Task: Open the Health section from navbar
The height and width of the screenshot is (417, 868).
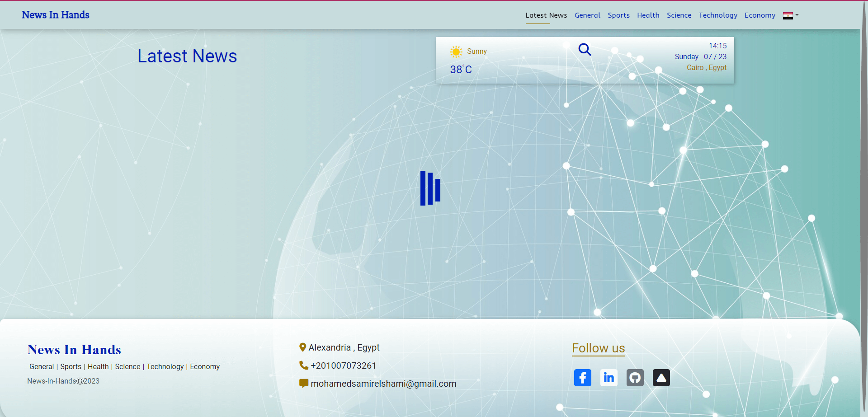Action: pyautogui.click(x=648, y=15)
